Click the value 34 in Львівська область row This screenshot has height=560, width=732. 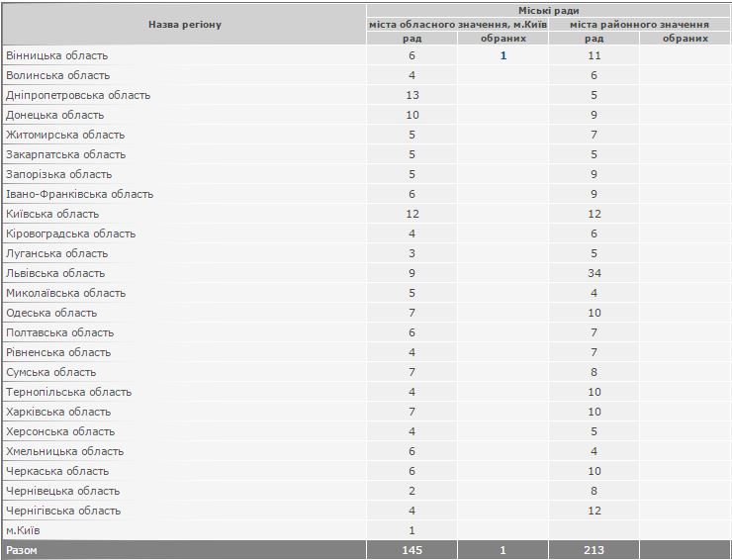[594, 273]
